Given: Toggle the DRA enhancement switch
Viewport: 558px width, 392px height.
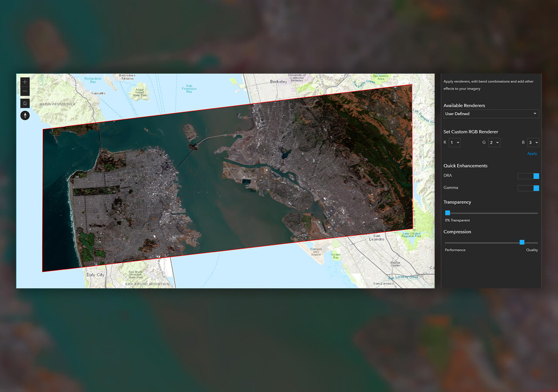Looking at the screenshot, I should pos(528,176).
